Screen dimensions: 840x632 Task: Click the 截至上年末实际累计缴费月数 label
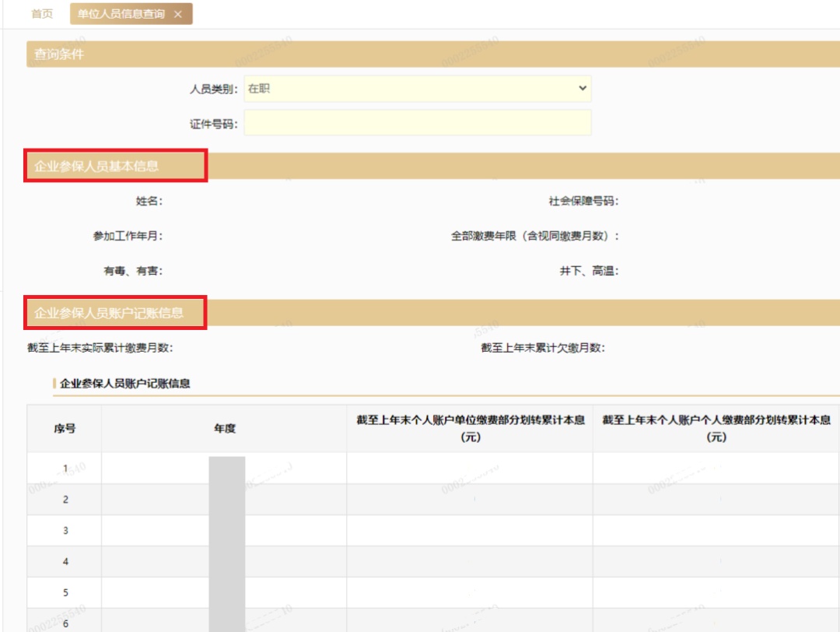[x=100, y=348]
